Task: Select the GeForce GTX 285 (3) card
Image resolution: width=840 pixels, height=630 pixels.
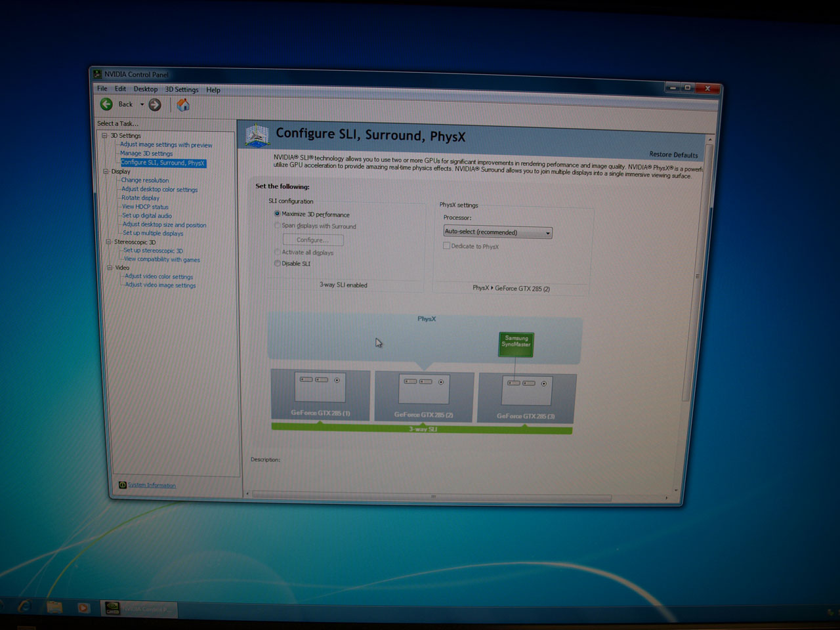Action: 526,398
